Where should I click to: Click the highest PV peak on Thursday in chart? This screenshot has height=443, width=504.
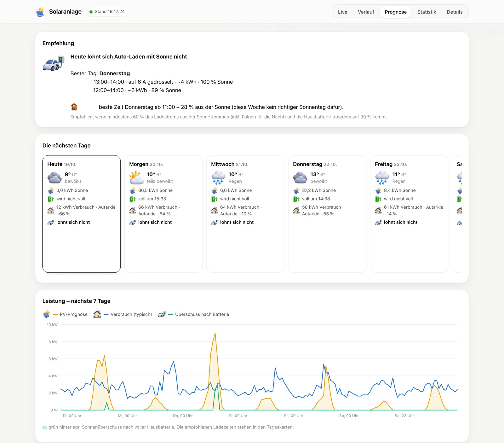pos(215,333)
